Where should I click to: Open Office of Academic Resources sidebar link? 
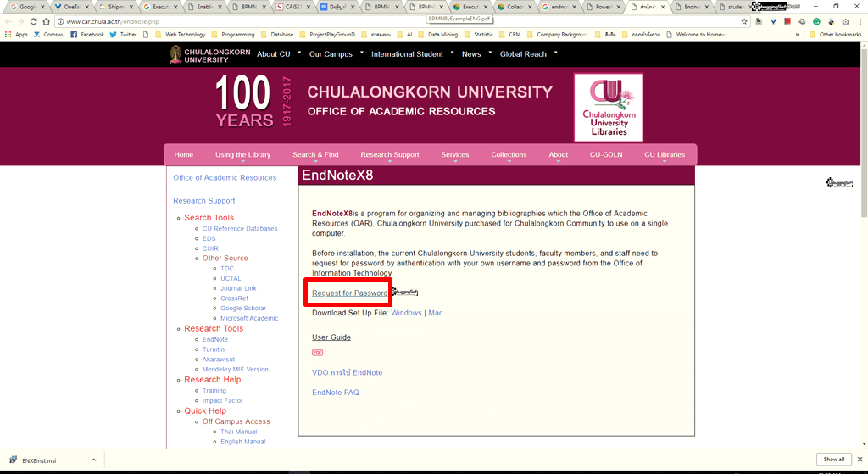[224, 178]
